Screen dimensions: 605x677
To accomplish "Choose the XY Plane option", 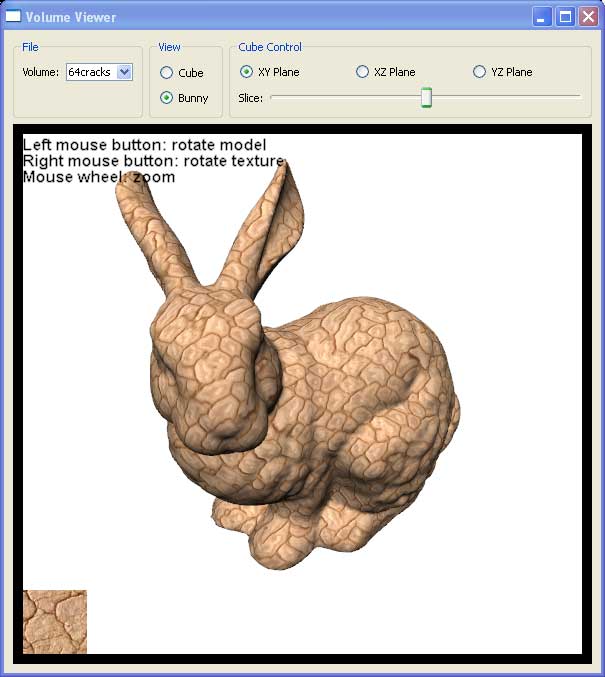I will 246,72.
